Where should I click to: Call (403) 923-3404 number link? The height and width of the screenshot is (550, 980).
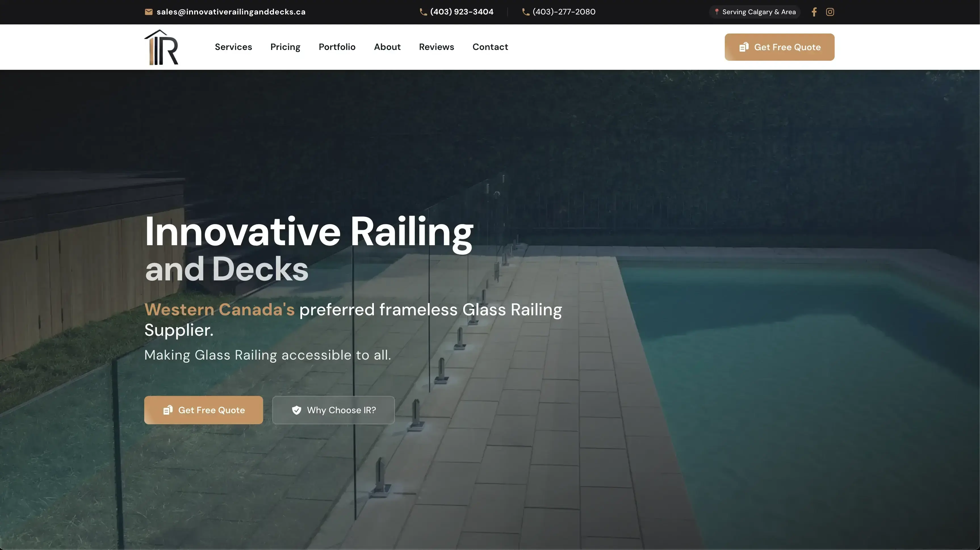pos(461,12)
